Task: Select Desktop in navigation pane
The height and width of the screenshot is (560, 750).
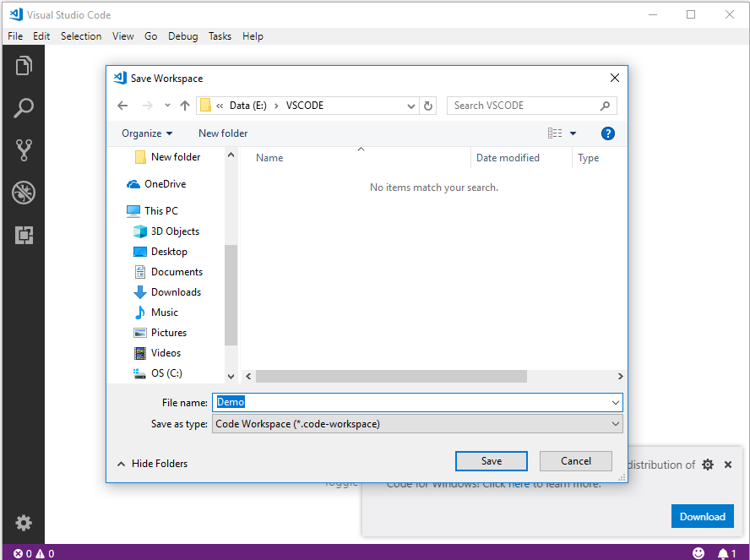Action: coord(160,252)
